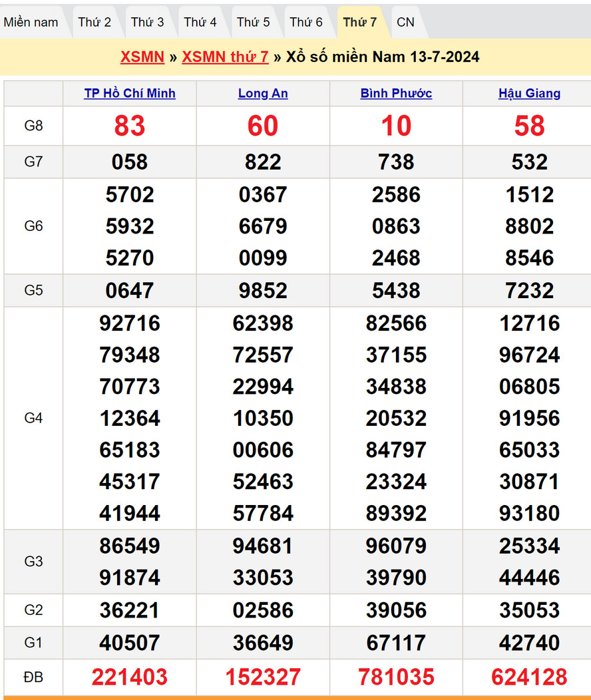The width and height of the screenshot is (591, 700).
Task: Click the ĐB row label
Action: click(33, 677)
